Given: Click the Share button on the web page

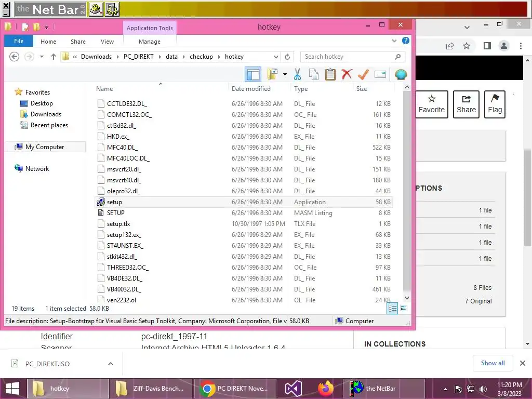Looking at the screenshot, I should pyautogui.click(x=466, y=104).
